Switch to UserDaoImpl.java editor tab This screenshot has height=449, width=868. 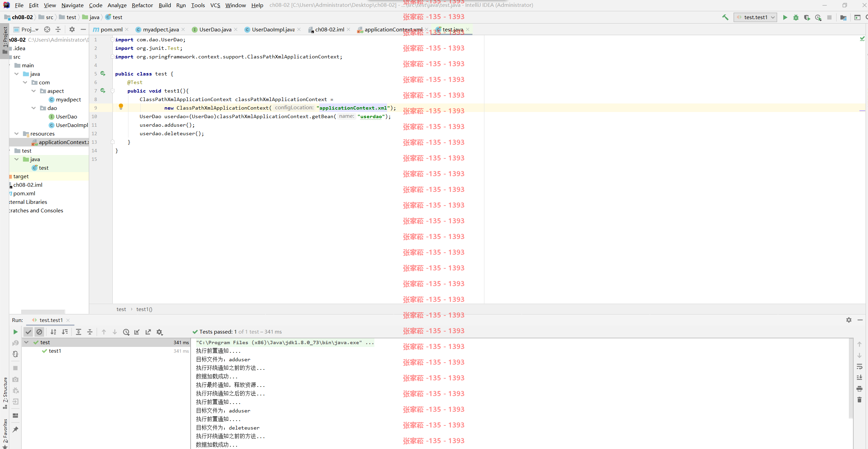coord(273,30)
